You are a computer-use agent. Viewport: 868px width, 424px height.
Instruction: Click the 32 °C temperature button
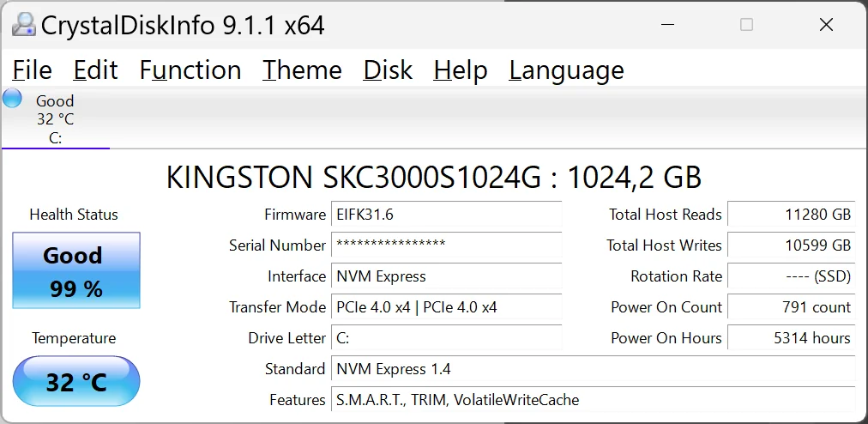coord(76,381)
